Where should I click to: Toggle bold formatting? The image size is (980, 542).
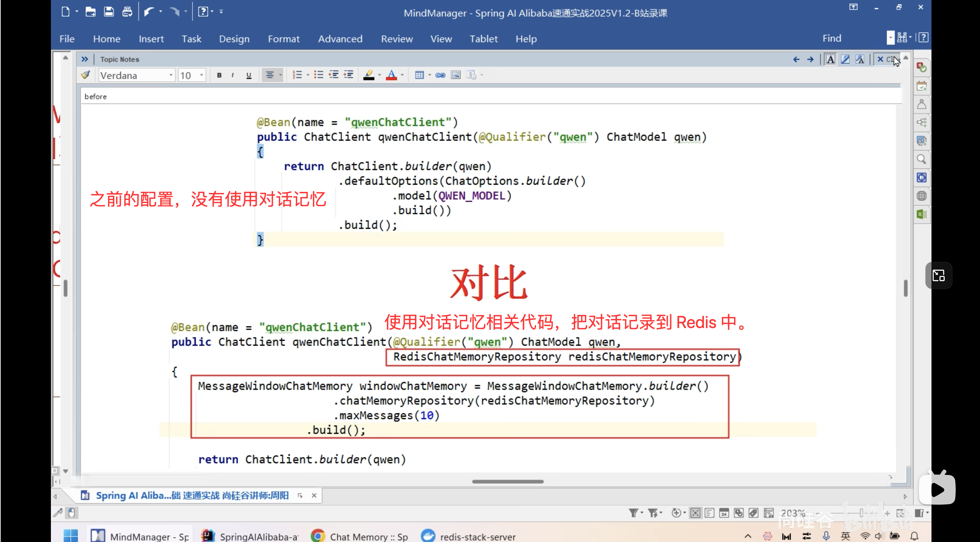point(219,75)
